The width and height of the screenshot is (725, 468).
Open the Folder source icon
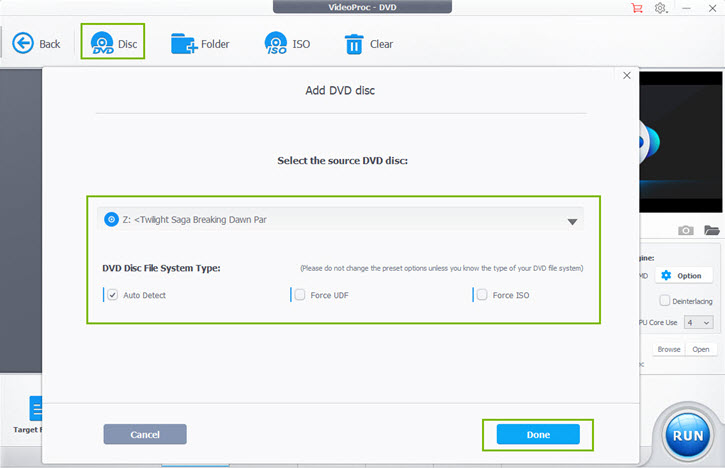click(184, 43)
